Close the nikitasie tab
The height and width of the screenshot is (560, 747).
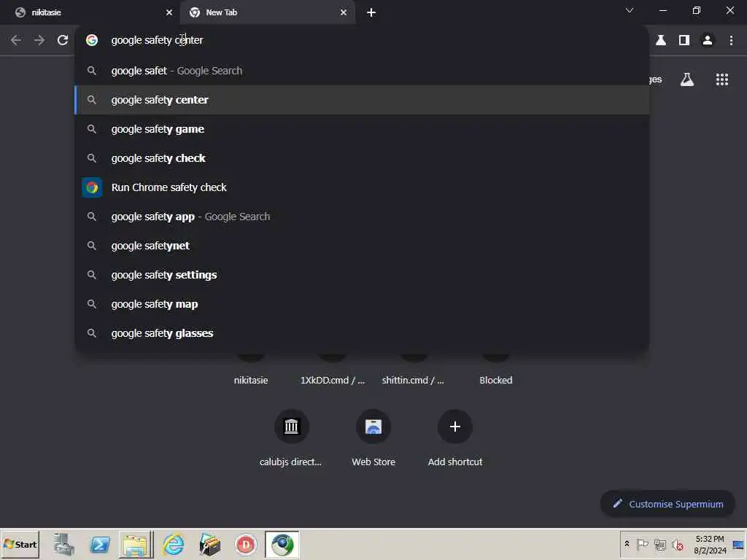click(169, 12)
